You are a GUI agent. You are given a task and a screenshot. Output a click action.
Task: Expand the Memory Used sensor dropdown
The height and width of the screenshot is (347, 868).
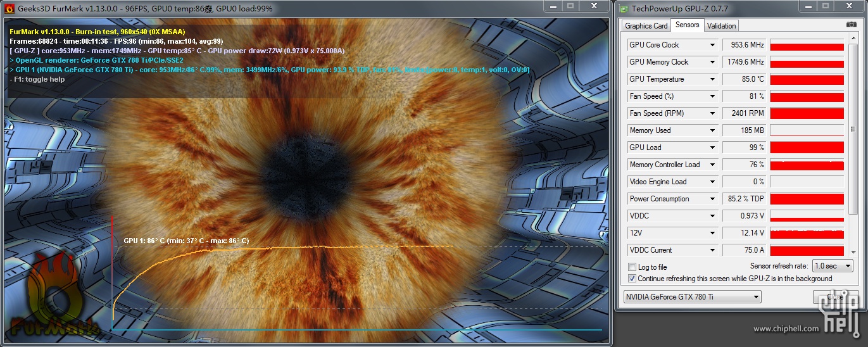(712, 130)
